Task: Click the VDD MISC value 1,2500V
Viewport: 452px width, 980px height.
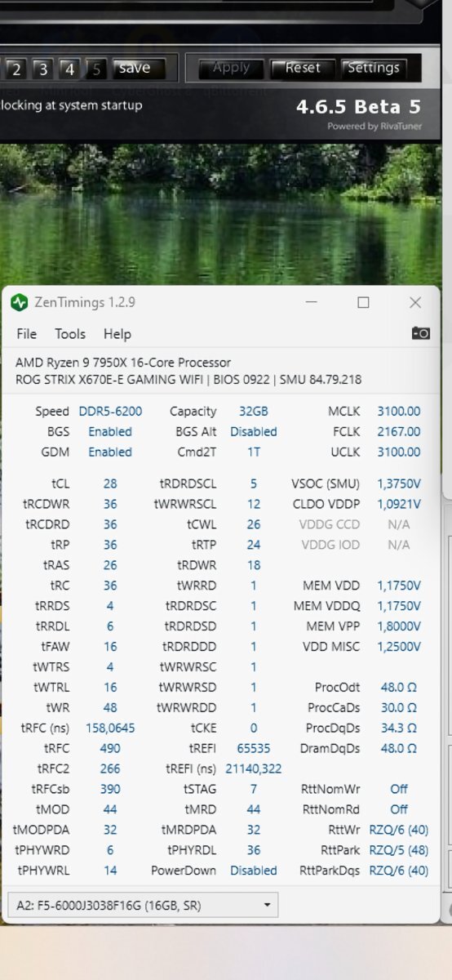Action: click(x=399, y=647)
